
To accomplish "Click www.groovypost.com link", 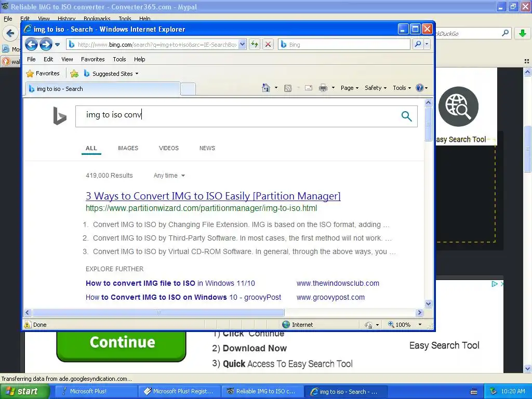I will coord(330,297).
